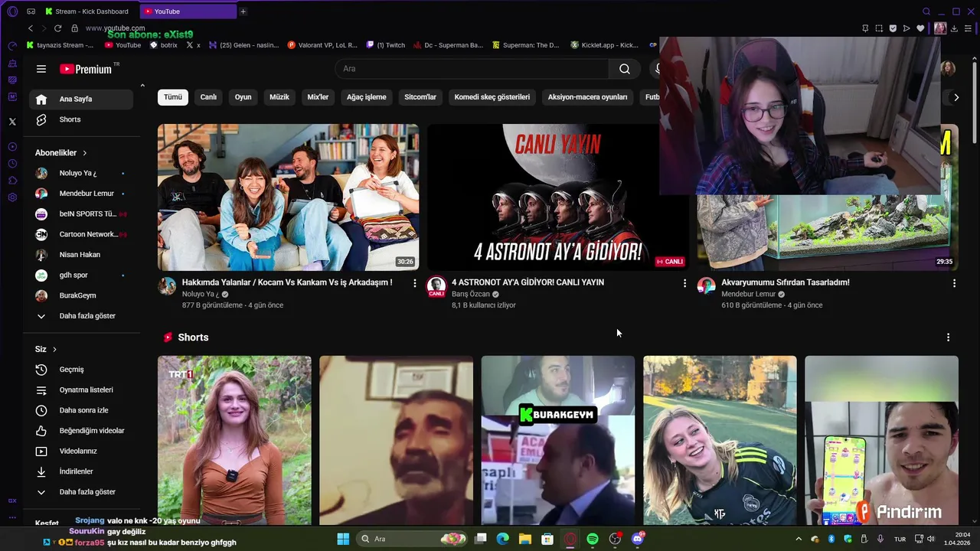Open gdh spor subscription channel

click(x=81, y=275)
